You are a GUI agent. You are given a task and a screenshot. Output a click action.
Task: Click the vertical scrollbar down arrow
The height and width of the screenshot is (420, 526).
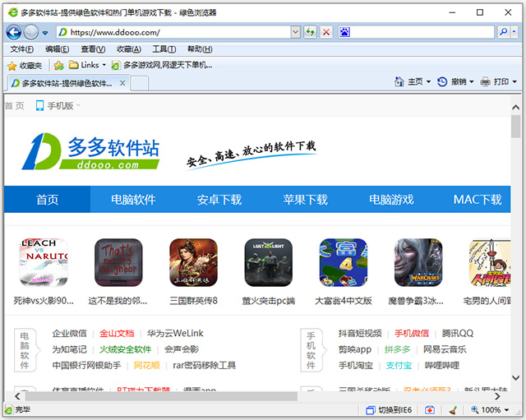pyautogui.click(x=515, y=378)
